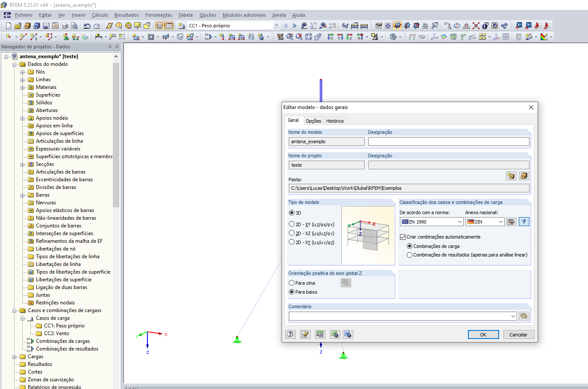Open the DIN national annex dropdown
The height and width of the screenshot is (389, 588).
[x=501, y=222]
